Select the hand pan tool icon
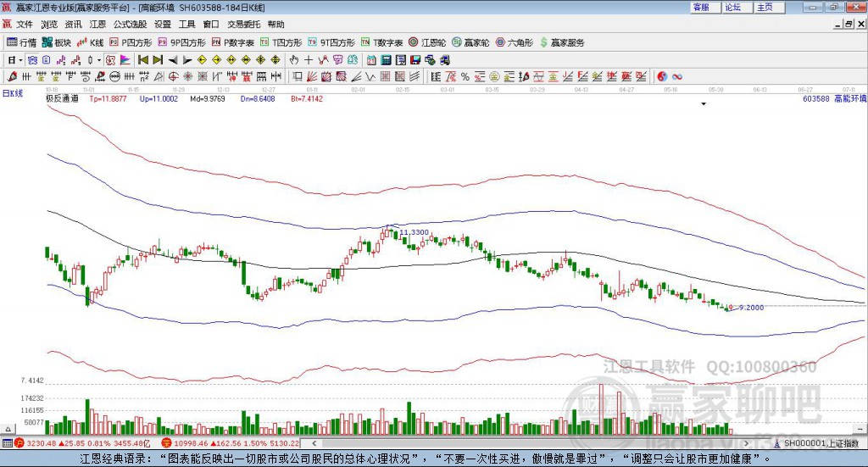This screenshot has height=467, width=868. [x=294, y=60]
